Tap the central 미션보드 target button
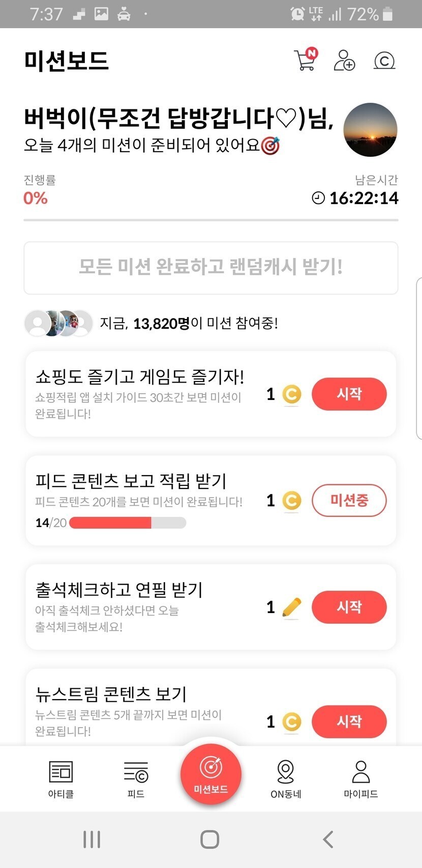This screenshot has width=422, height=868. (211, 774)
